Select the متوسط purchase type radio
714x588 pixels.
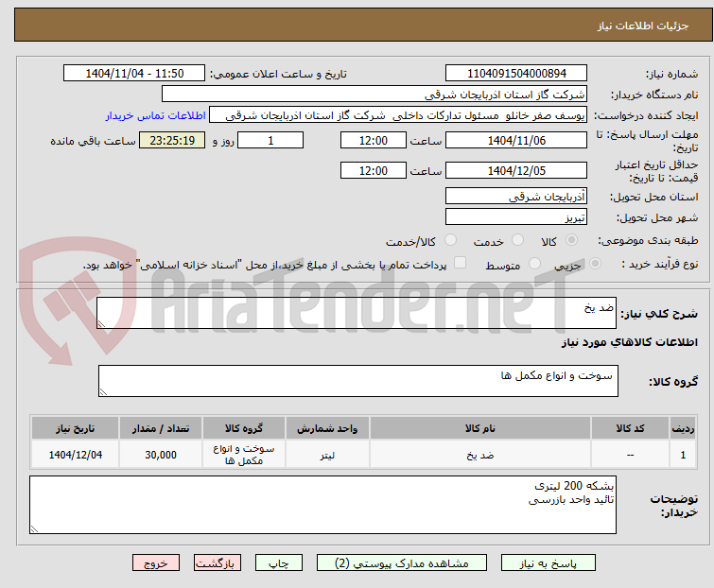tap(534, 263)
